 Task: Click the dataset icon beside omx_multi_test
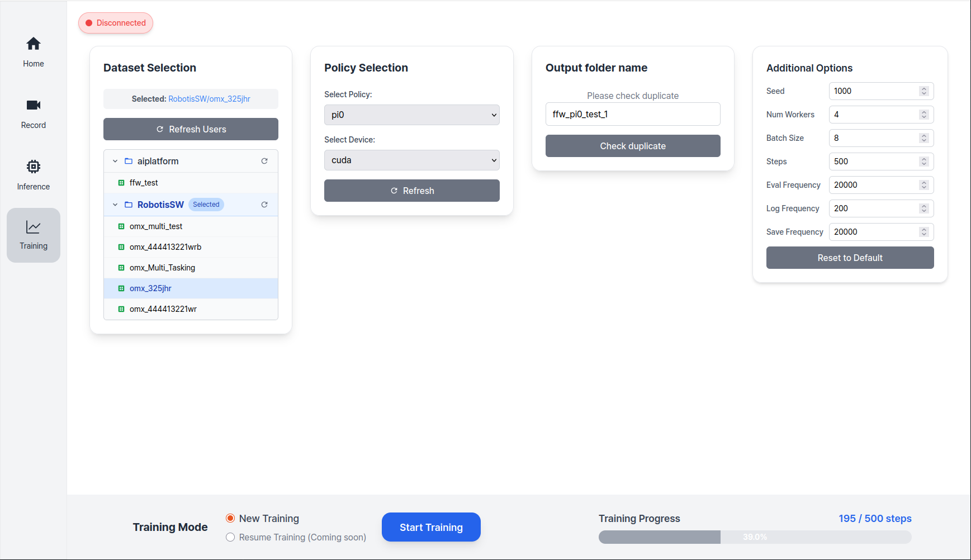122,226
